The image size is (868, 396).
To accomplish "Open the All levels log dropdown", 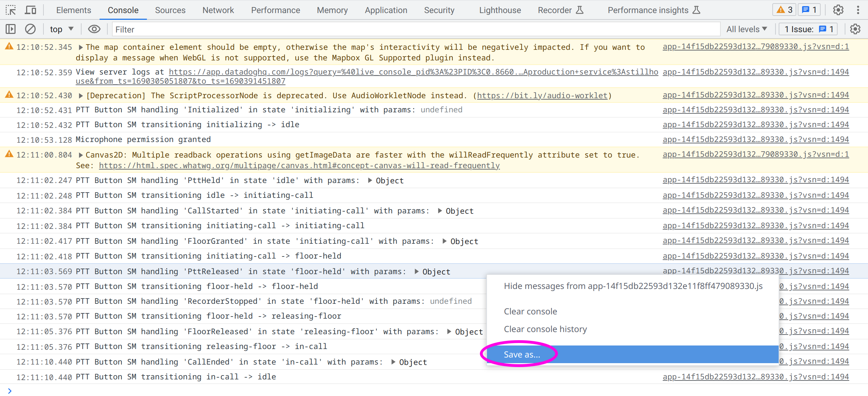I will click(747, 29).
